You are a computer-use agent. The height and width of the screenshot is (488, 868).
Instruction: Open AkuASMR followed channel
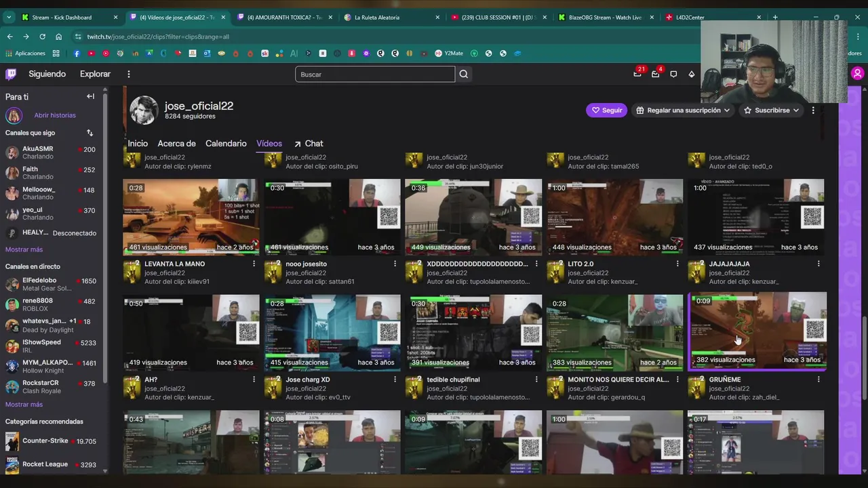click(x=51, y=152)
